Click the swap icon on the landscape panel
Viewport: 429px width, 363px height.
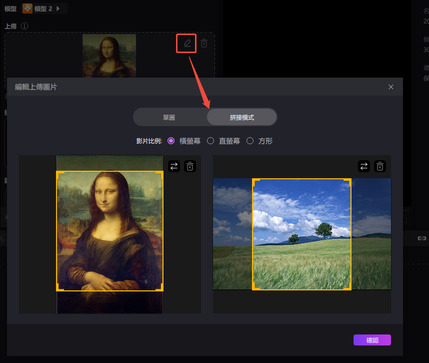(x=364, y=166)
